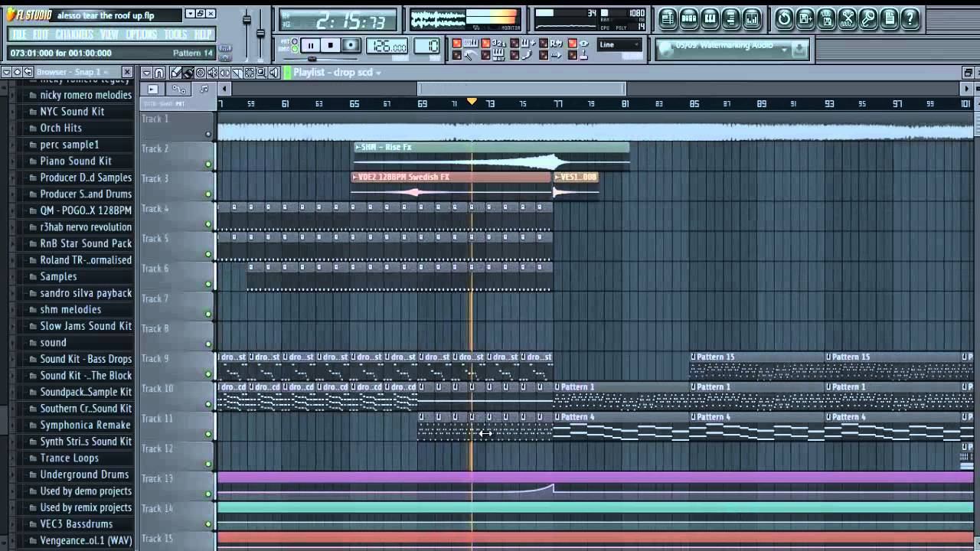
Task: Open the HELP menu
Action: coord(203,34)
